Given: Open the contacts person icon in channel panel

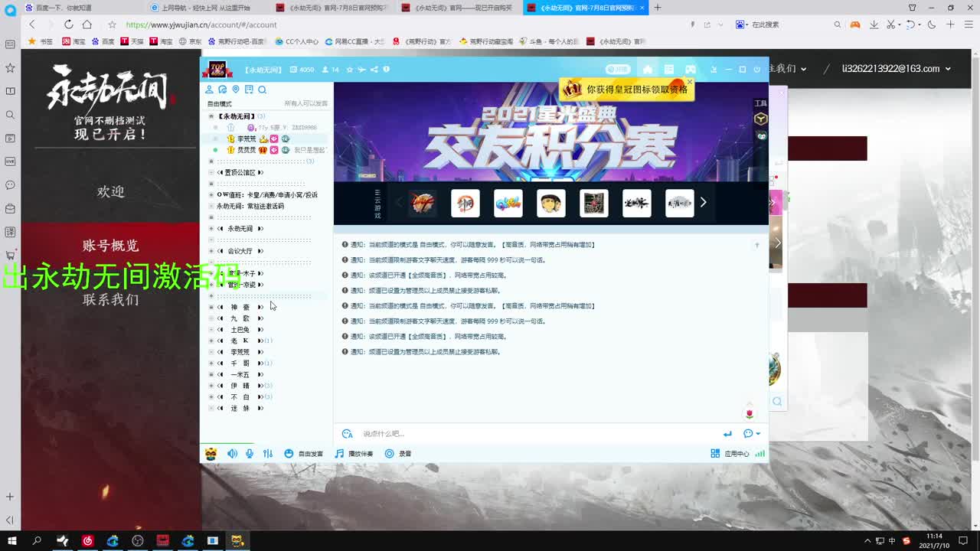Looking at the screenshot, I should click(x=209, y=90).
